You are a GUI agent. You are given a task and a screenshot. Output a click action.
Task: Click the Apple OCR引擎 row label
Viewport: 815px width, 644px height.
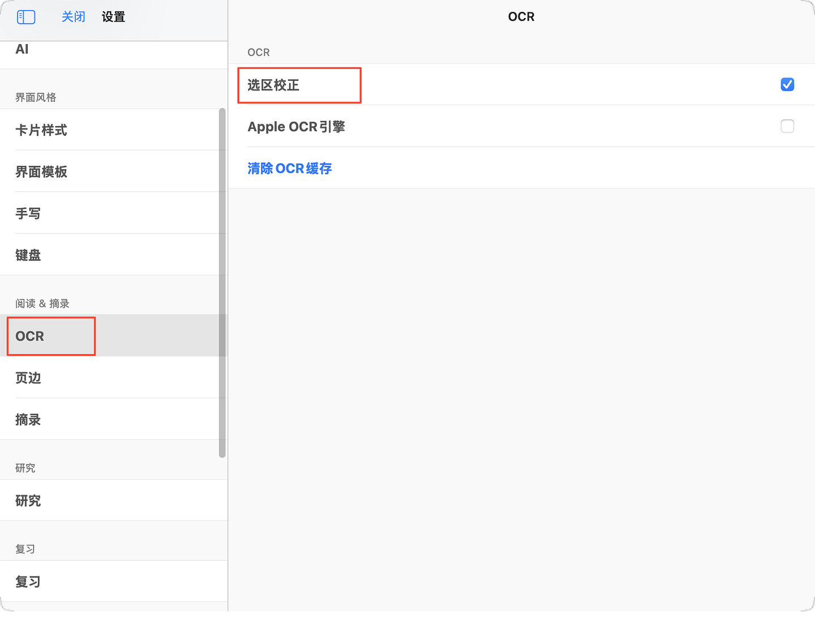click(x=297, y=127)
